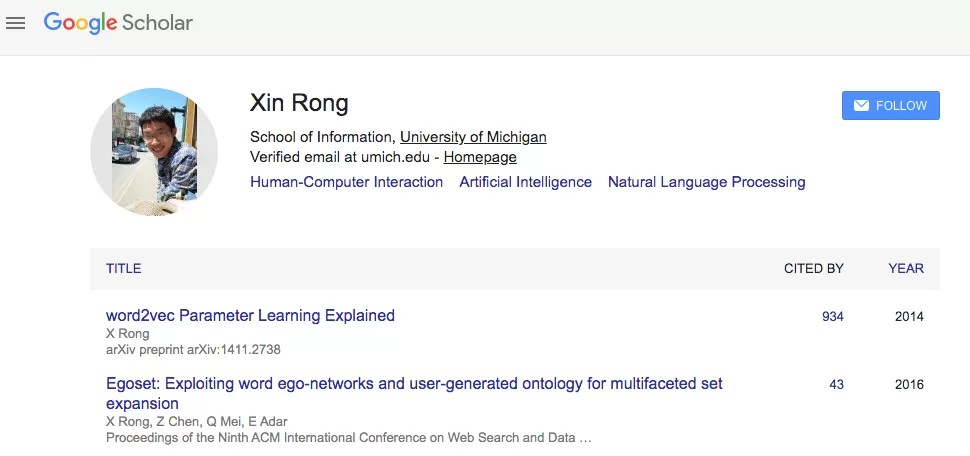970x456 pixels.
Task: Visit the Homepage link
Action: pyautogui.click(x=480, y=157)
